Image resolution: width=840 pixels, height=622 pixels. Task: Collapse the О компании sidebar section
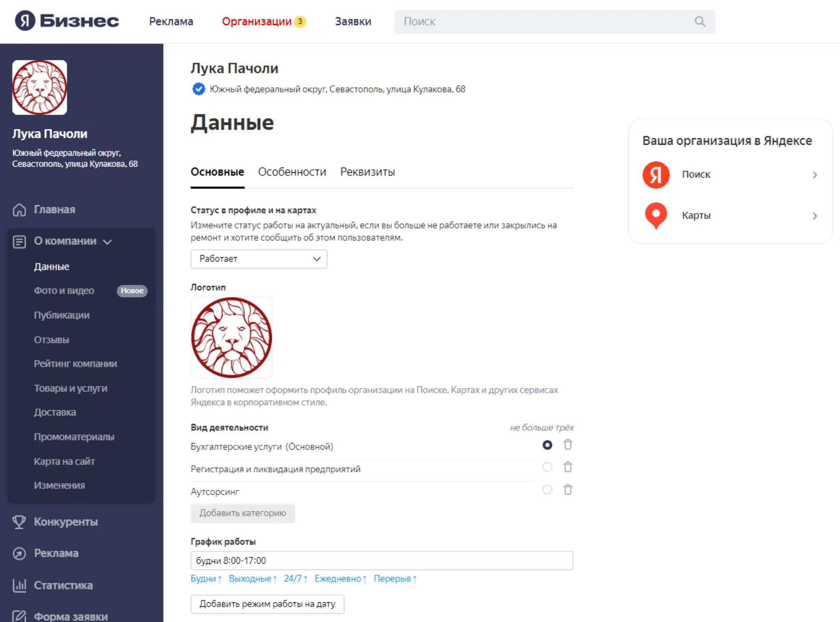(107, 242)
